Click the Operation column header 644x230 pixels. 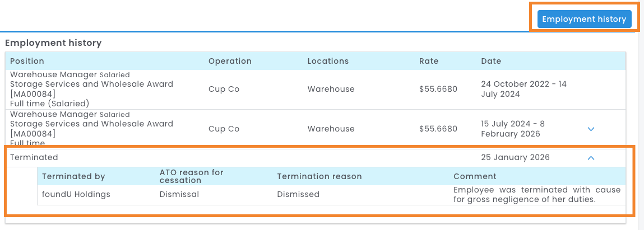click(x=230, y=61)
